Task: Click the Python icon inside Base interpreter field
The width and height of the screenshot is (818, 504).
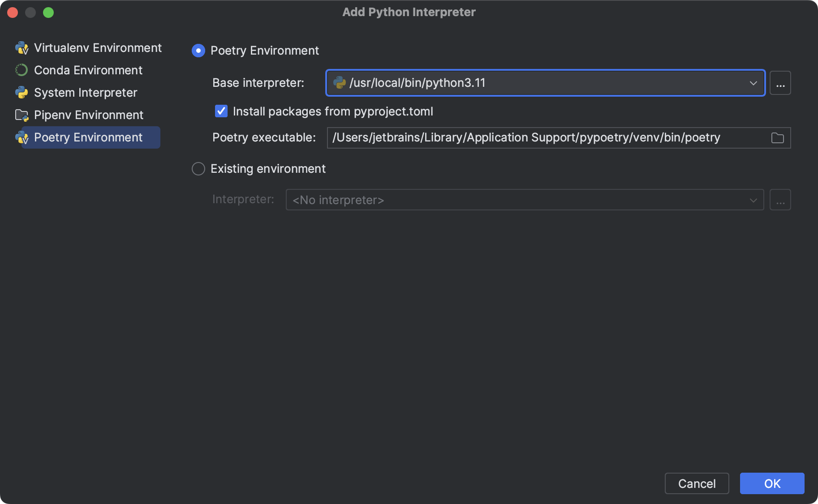Action: pyautogui.click(x=340, y=82)
